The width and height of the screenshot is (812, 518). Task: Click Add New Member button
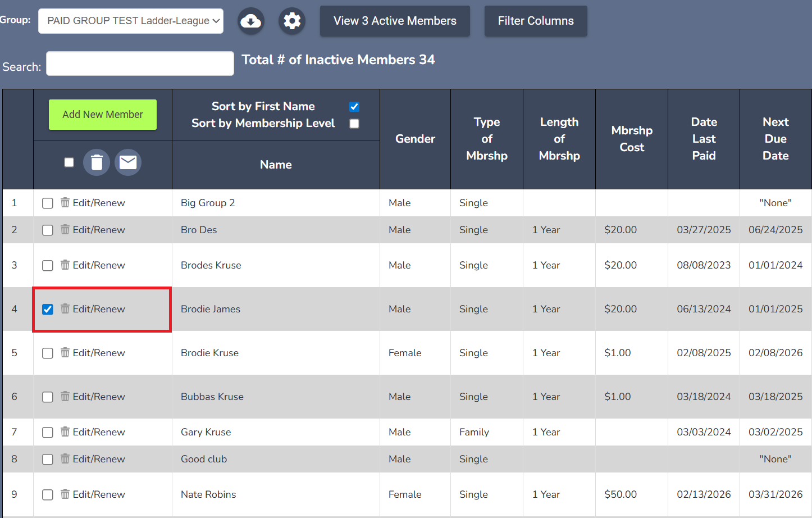tap(103, 115)
